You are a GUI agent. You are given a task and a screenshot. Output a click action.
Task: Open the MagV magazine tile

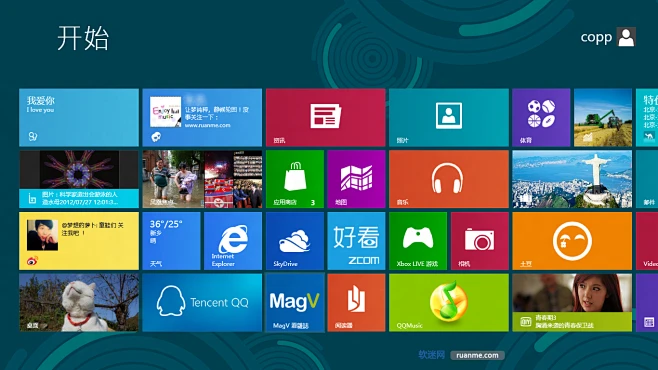click(x=295, y=302)
